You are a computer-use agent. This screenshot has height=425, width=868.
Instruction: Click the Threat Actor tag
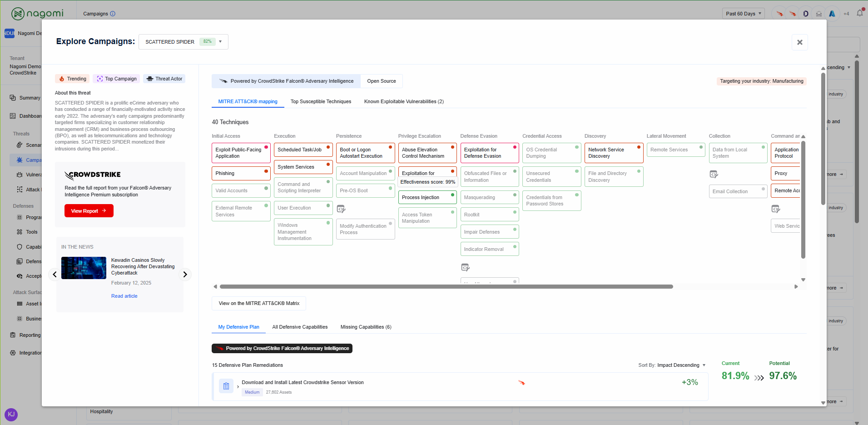click(x=164, y=79)
